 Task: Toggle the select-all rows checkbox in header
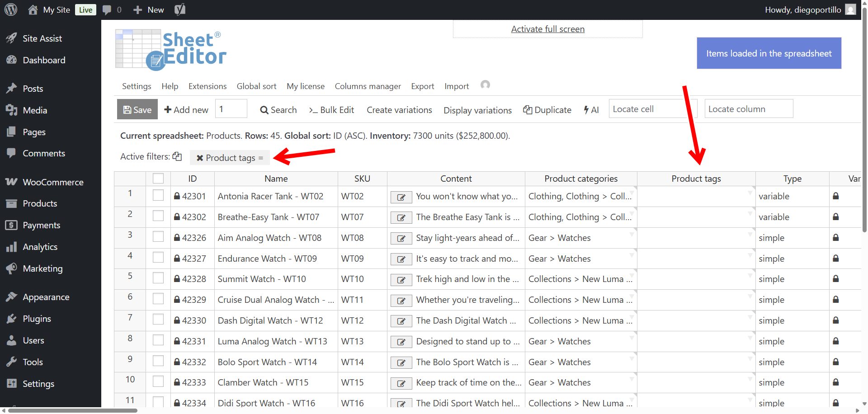point(158,179)
